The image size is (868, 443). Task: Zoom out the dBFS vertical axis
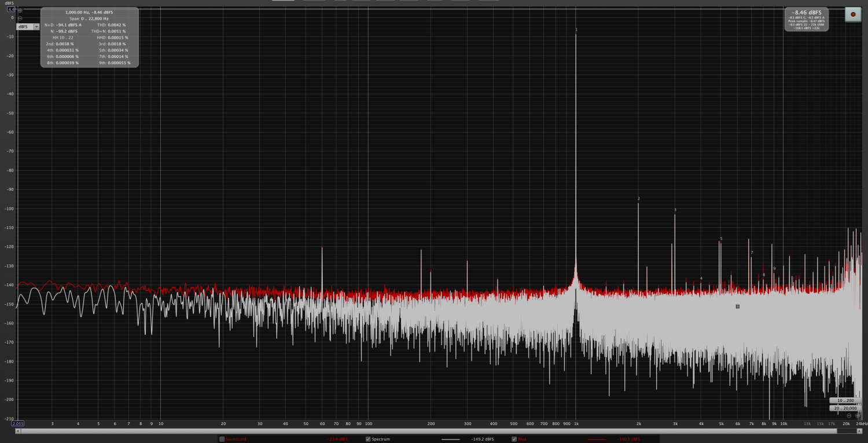pos(20,19)
